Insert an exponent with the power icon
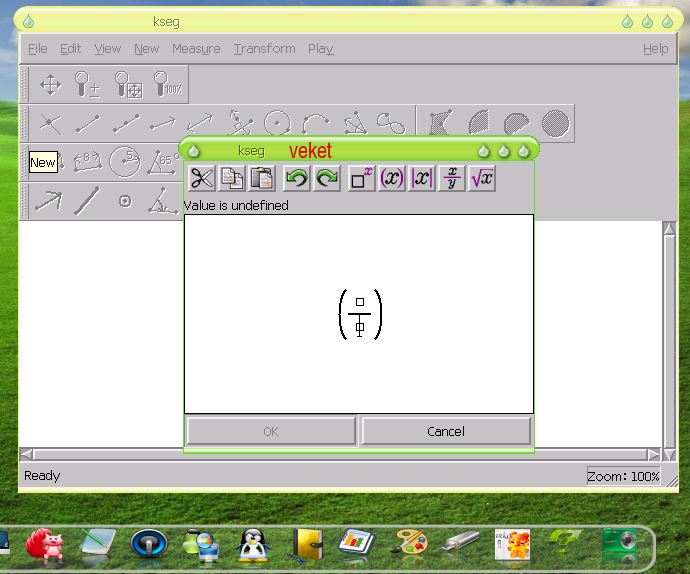 pyautogui.click(x=362, y=179)
